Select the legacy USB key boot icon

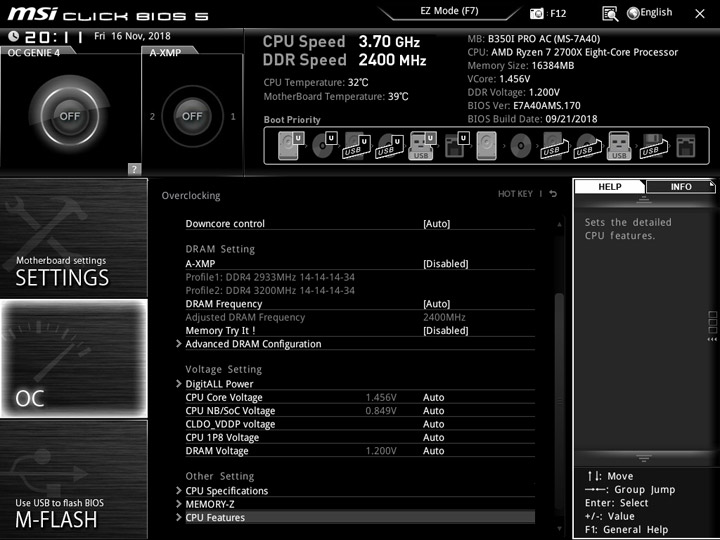(x=619, y=146)
